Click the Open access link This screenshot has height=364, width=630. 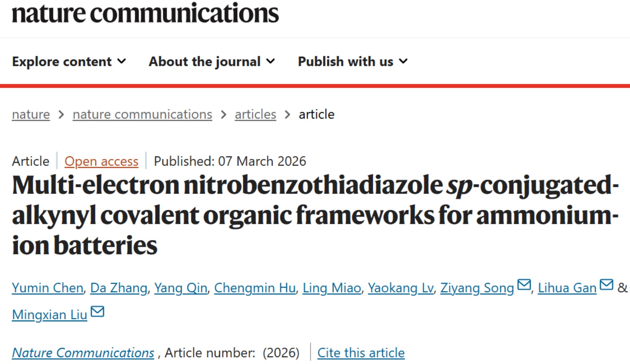tap(101, 161)
